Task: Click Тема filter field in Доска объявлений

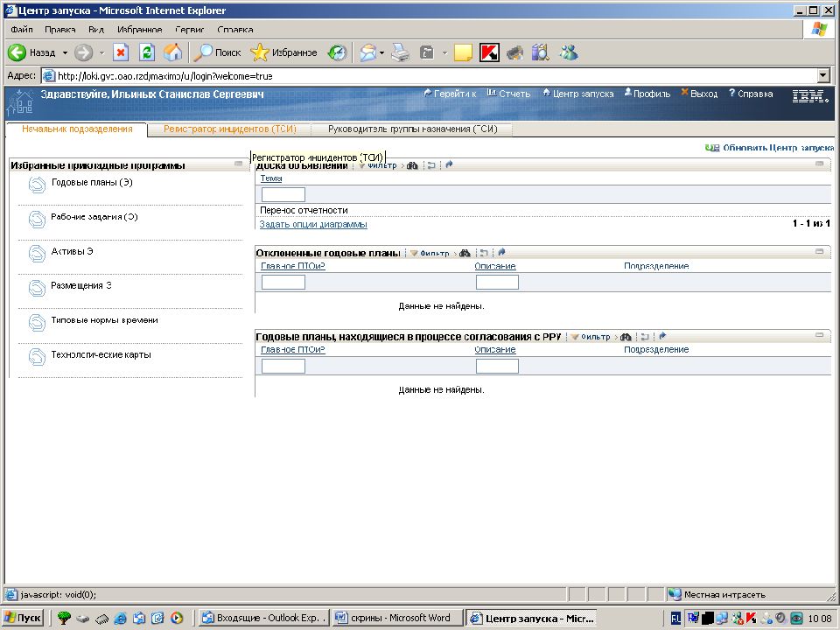Action: [x=283, y=194]
